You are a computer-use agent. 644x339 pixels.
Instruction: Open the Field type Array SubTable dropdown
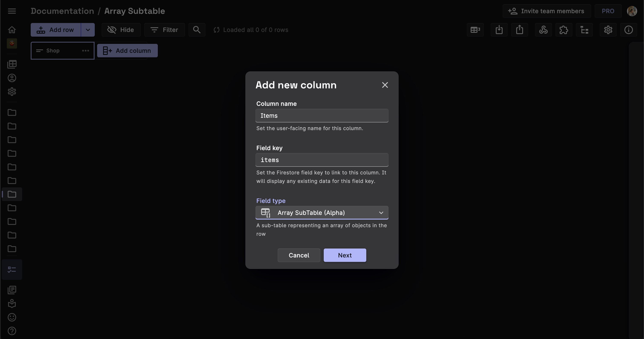pyautogui.click(x=322, y=213)
